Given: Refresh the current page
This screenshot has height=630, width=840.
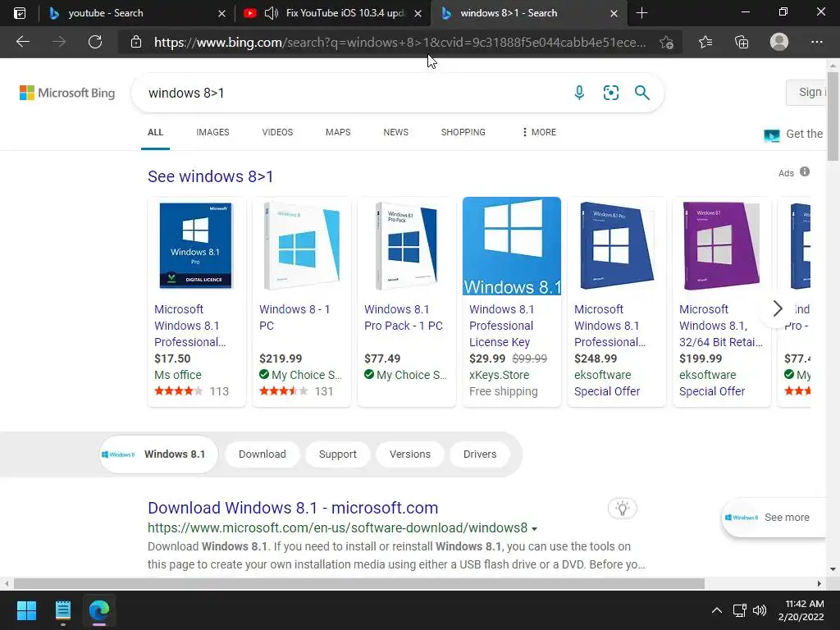Looking at the screenshot, I should pyautogui.click(x=95, y=42).
